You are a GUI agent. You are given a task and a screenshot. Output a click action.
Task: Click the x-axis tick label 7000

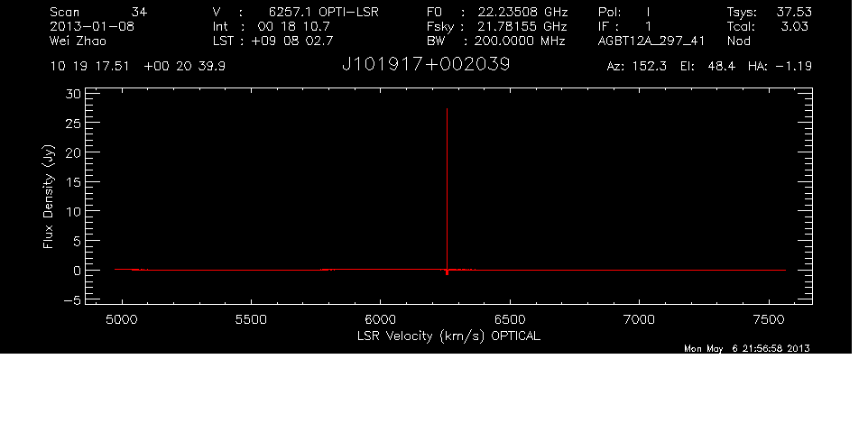pyautogui.click(x=640, y=319)
